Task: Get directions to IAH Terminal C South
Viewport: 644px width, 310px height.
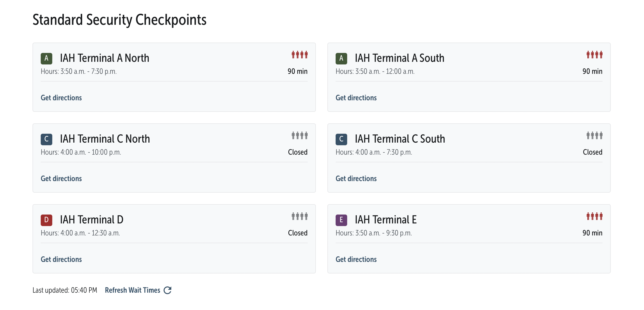Action: [356, 178]
